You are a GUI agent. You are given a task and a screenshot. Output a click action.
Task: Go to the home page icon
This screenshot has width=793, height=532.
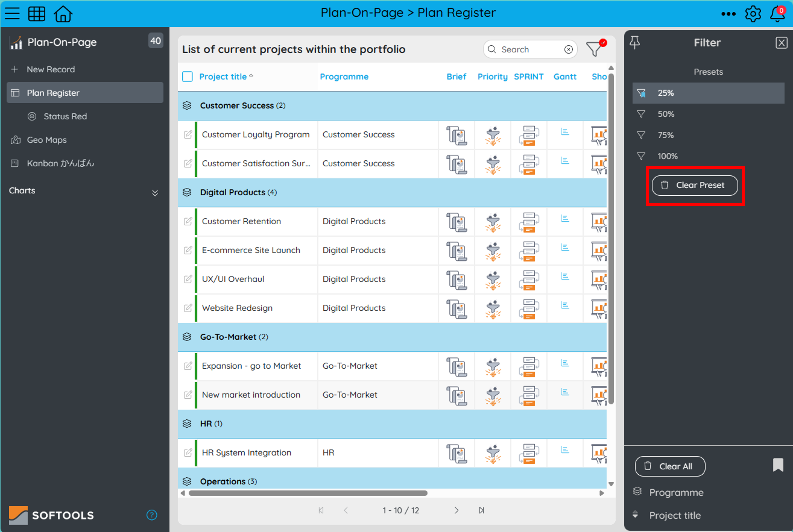(x=63, y=14)
